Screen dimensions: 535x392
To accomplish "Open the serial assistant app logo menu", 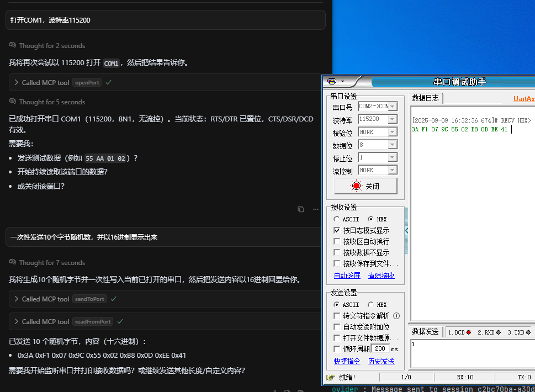I will coord(332,81).
